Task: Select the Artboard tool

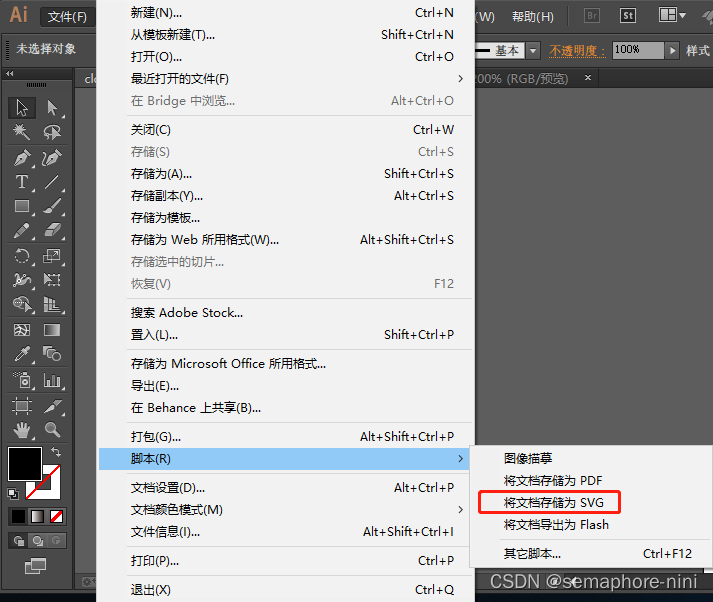Action: click(22, 406)
